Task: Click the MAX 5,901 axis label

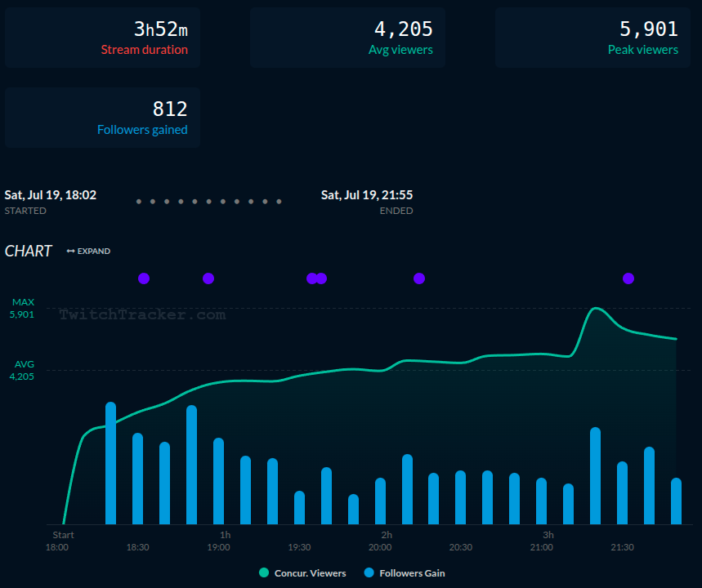Action: pyautogui.click(x=22, y=309)
